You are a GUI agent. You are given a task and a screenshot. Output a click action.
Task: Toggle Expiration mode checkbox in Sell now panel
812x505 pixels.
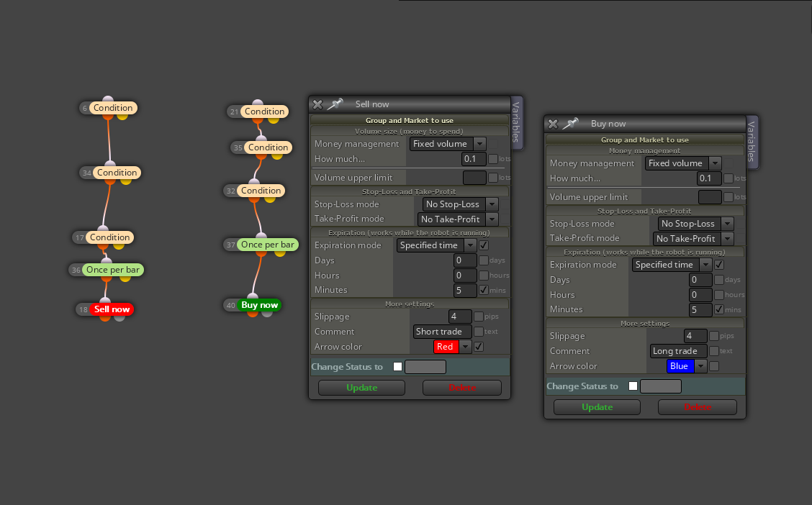tap(484, 245)
